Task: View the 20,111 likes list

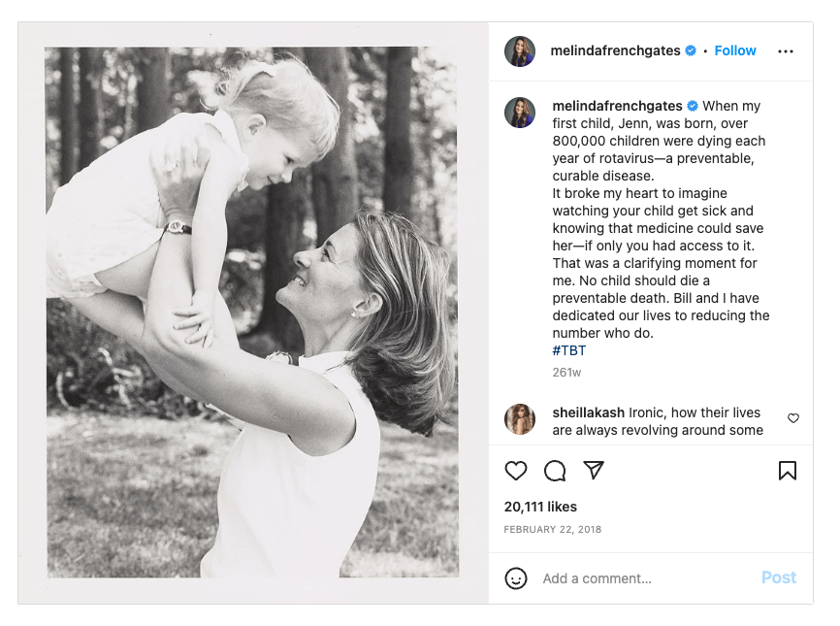Action: (540, 507)
